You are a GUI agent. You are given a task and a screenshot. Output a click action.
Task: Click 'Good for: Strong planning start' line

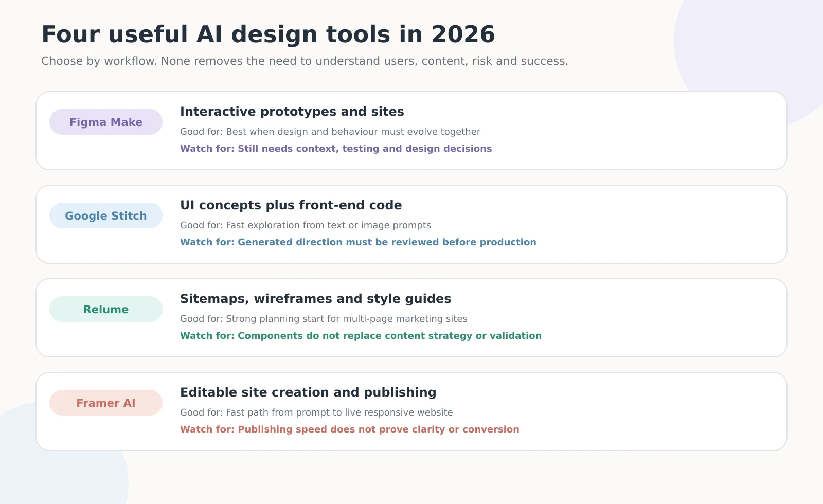pyautogui.click(x=324, y=319)
